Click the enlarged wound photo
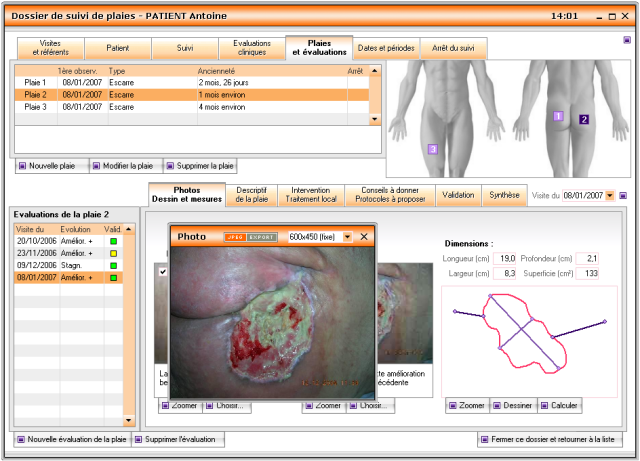The height and width of the screenshot is (461, 640). [272, 323]
